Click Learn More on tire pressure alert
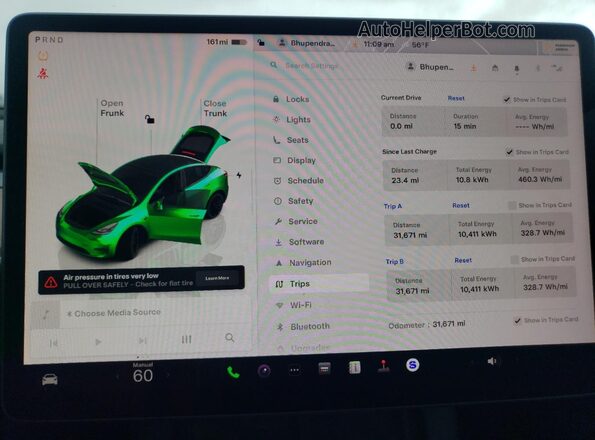Image resolution: width=595 pixels, height=440 pixels. pos(217,278)
